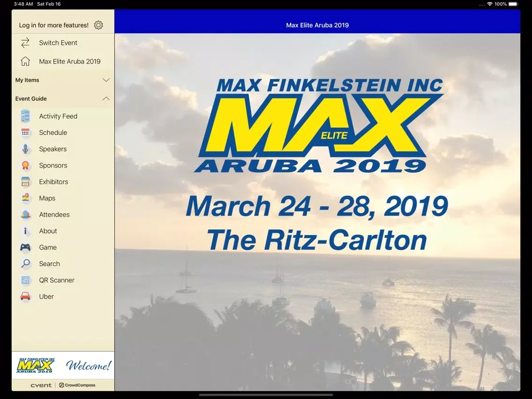
Task: Open the Activity Feed icon
Action: 25,116
